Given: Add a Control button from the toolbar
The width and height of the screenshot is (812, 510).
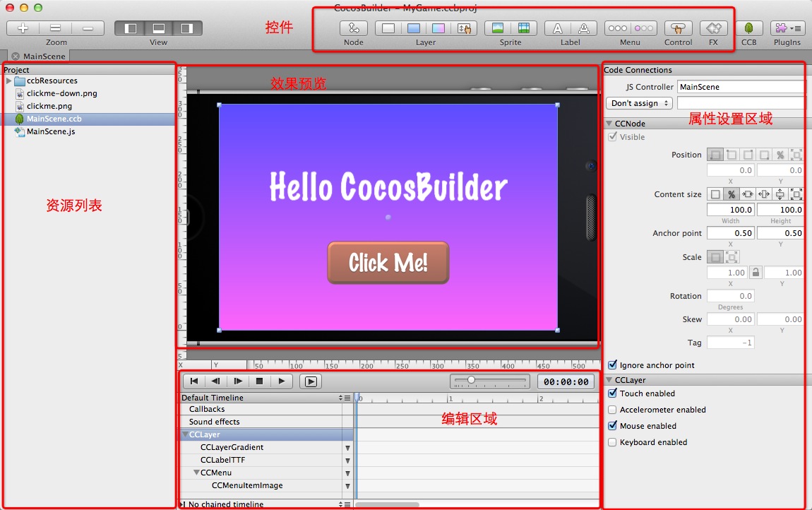Looking at the screenshot, I should [678, 28].
